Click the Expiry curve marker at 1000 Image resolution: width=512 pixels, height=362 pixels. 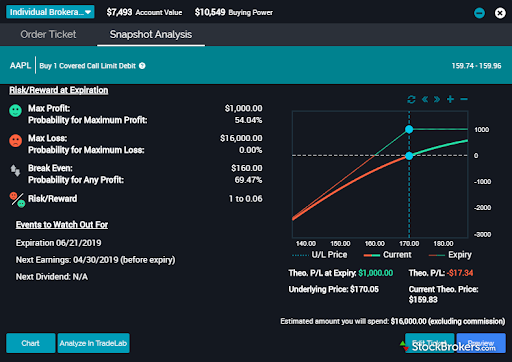(x=409, y=129)
